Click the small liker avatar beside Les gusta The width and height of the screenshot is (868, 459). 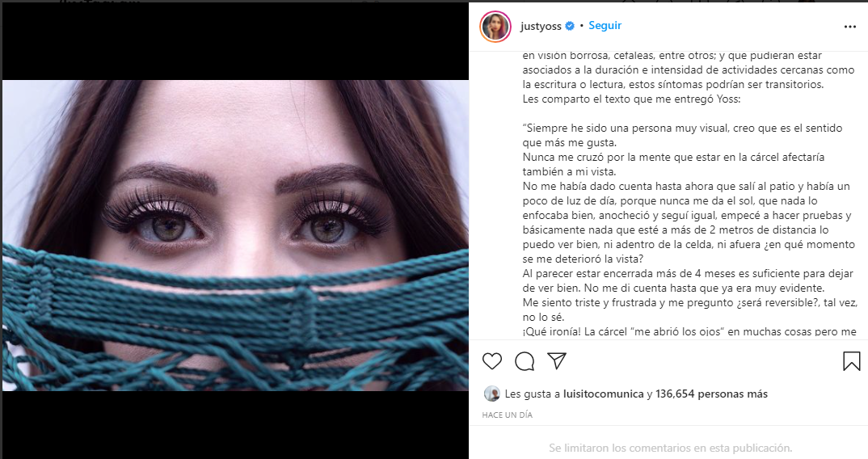click(491, 394)
